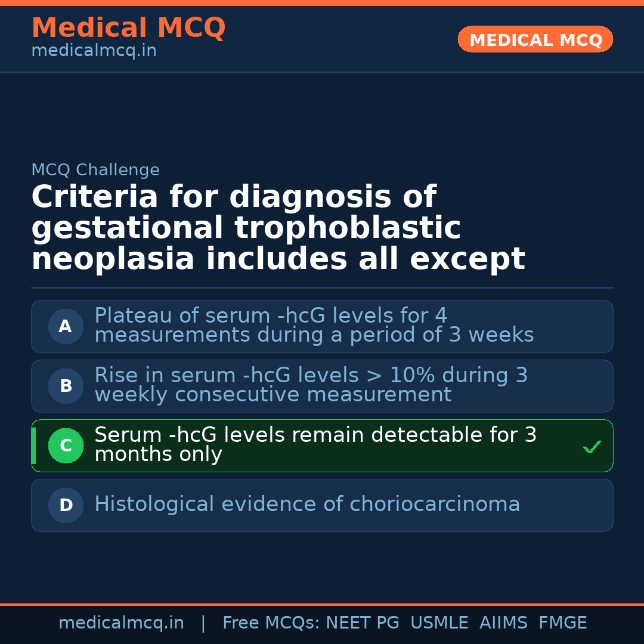Choose 'Histological evidence of choriocarcinoma' option
Viewport: 644px width, 644px height.
tap(307, 504)
